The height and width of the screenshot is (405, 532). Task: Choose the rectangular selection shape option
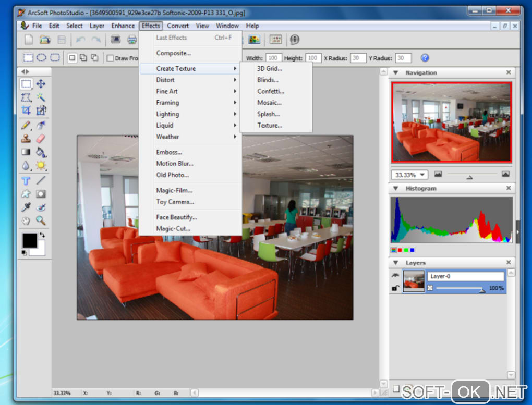click(28, 58)
